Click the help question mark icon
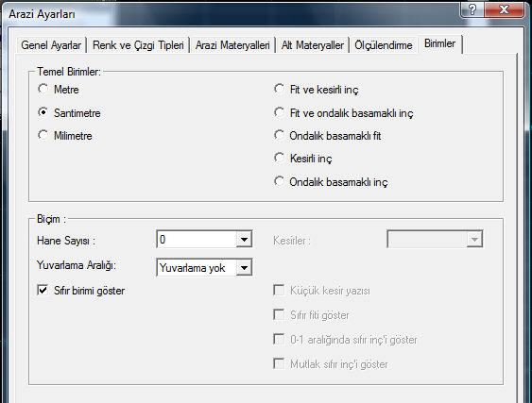Image resolution: width=532 pixels, height=403 pixels. (x=472, y=9)
